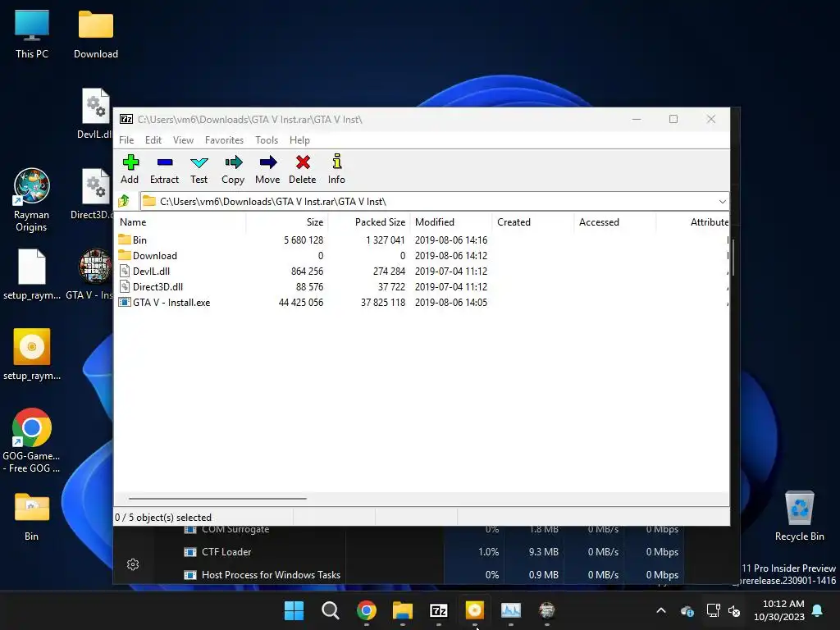Open the notifications bell icon
Viewport: 840px width, 630px height.
pos(818,610)
